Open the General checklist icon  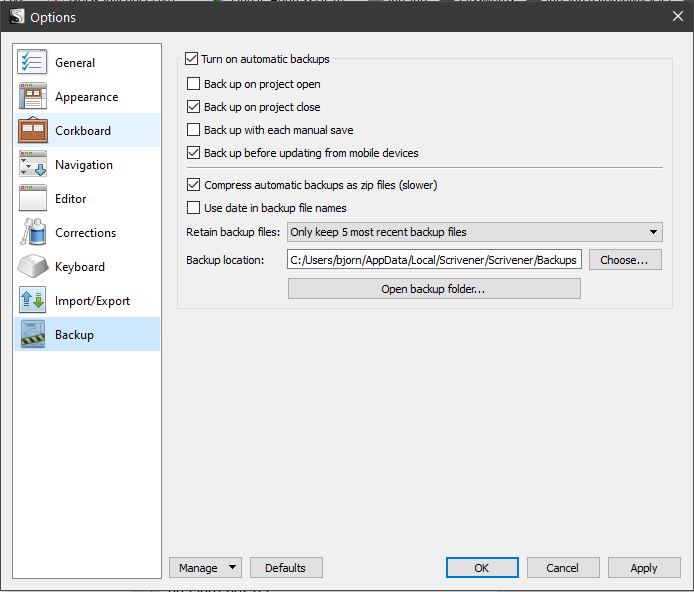pyautogui.click(x=32, y=62)
